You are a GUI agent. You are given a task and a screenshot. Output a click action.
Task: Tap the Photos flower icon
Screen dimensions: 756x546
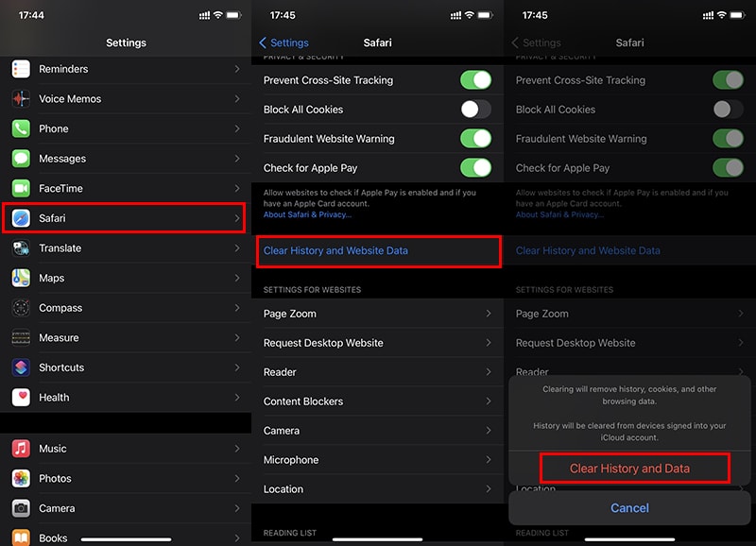21,479
